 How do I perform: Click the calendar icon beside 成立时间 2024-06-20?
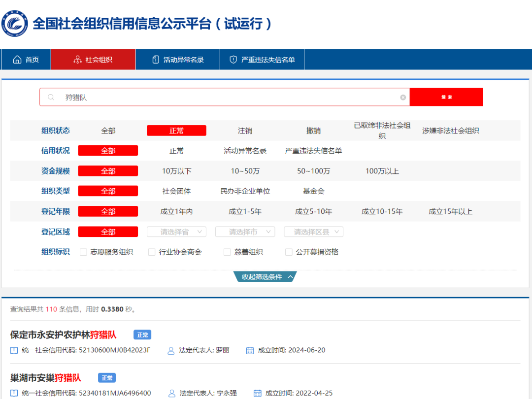tap(250, 351)
